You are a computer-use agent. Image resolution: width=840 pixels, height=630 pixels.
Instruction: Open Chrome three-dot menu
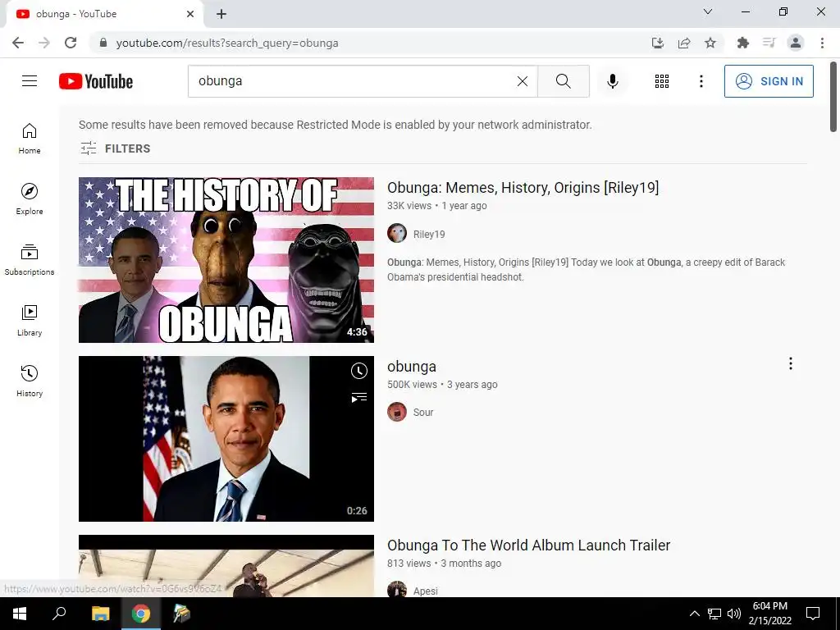click(822, 43)
